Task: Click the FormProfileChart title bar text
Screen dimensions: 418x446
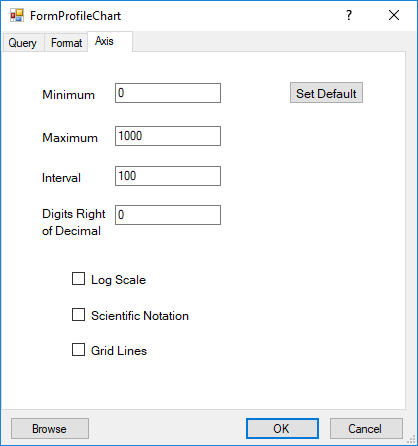Action: [x=75, y=16]
